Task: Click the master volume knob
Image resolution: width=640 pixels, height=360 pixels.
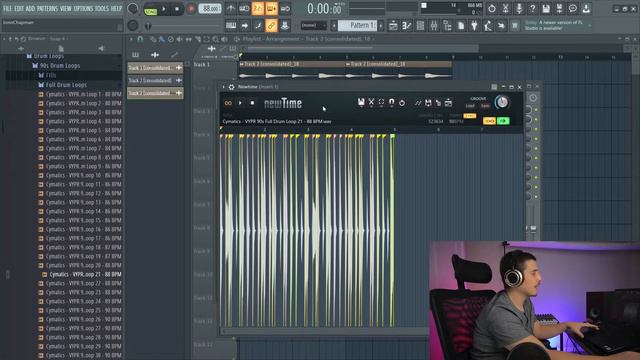Action: 133,9
